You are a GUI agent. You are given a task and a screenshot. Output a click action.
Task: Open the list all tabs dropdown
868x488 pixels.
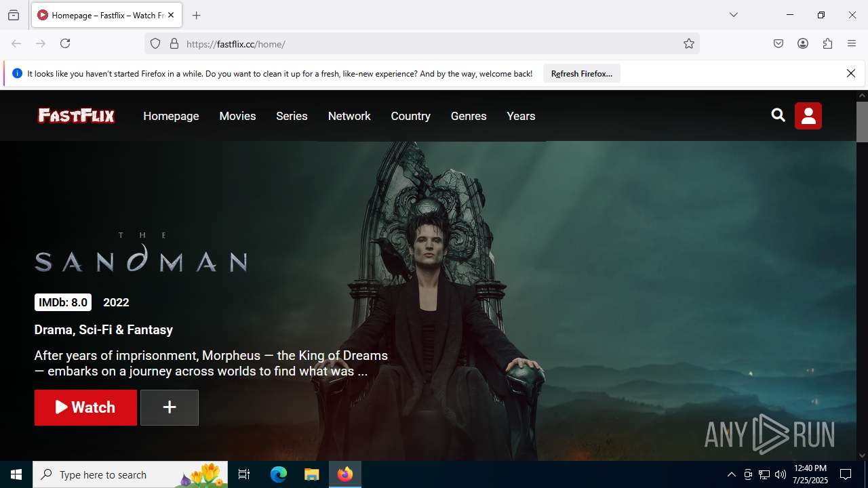tap(734, 15)
